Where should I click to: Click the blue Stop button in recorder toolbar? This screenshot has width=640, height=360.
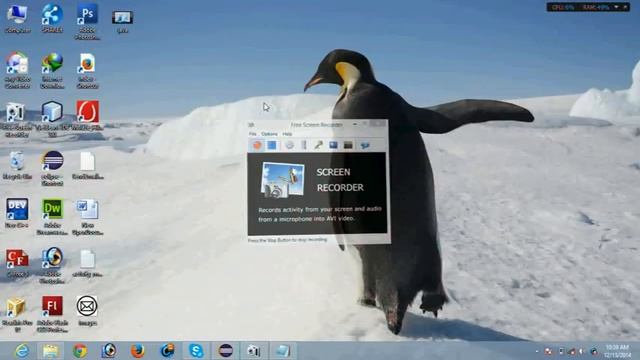point(272,145)
